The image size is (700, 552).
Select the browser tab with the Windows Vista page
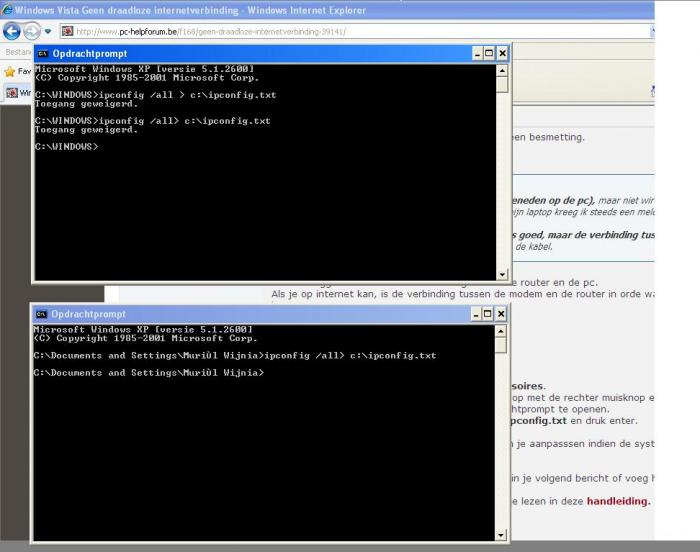pos(18,93)
